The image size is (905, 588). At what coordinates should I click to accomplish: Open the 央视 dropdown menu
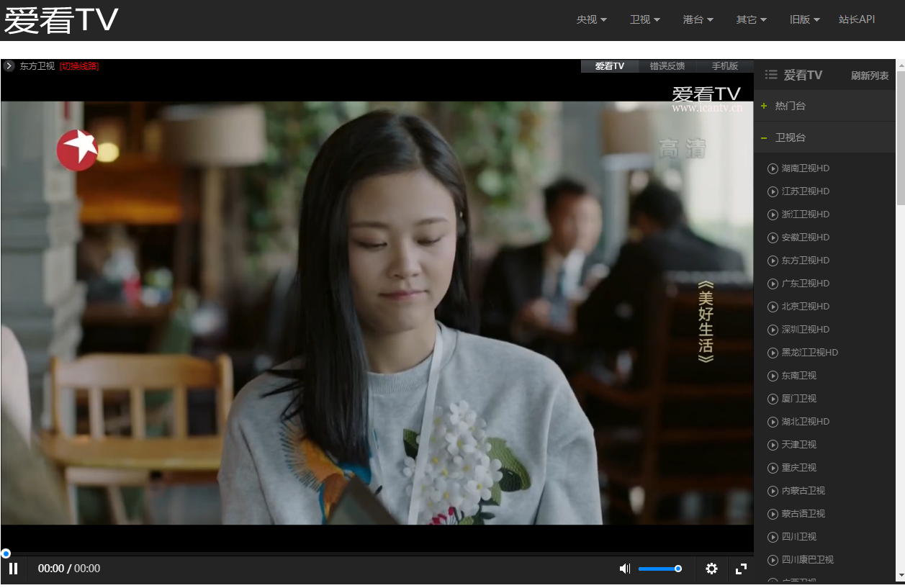point(591,19)
